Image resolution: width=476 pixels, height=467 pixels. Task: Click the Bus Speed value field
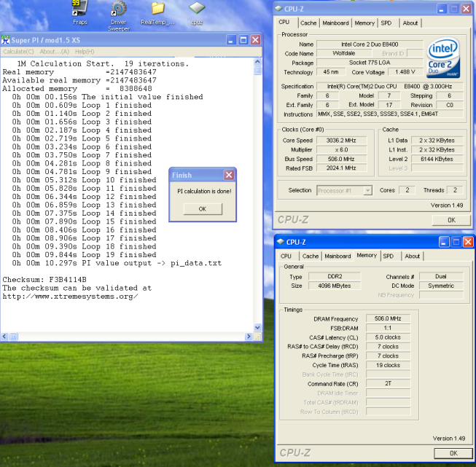[341, 159]
